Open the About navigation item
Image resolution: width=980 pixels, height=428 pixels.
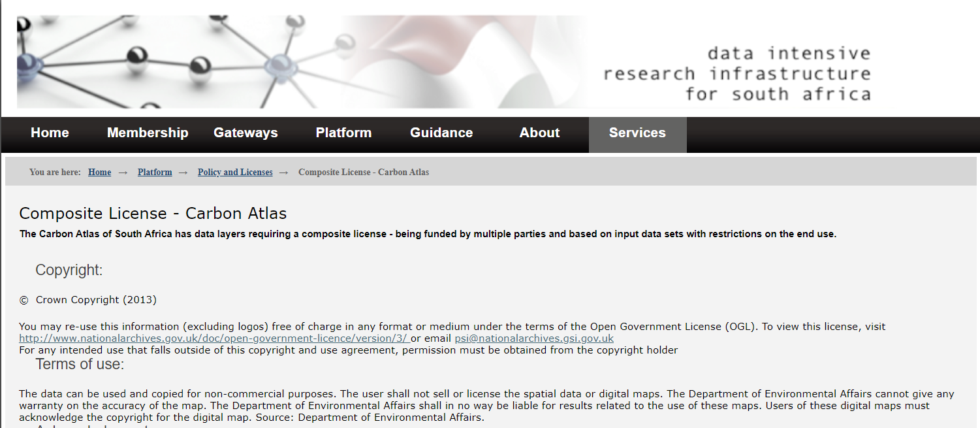click(539, 133)
